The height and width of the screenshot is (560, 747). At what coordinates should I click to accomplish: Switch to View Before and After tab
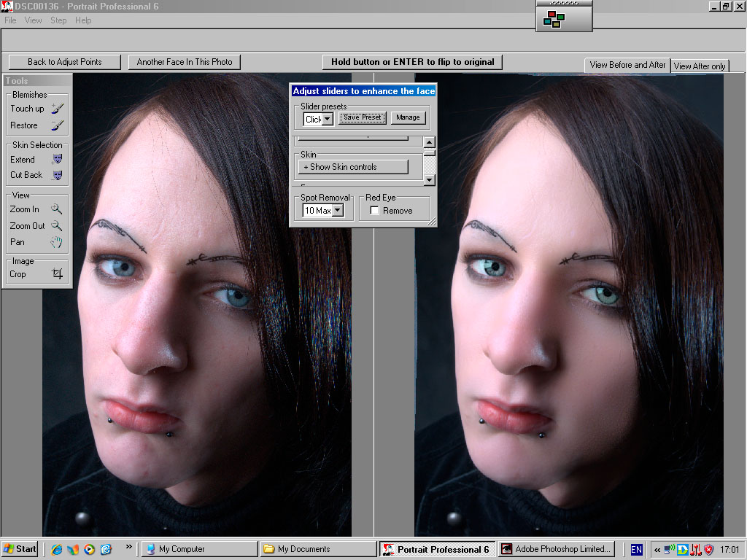click(627, 65)
